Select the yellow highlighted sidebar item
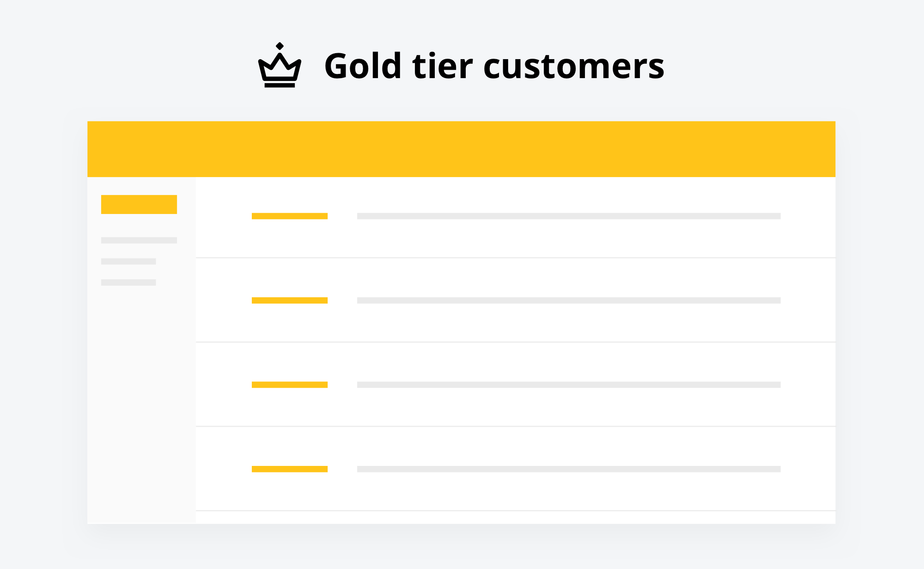The image size is (924, 569). pos(139,204)
